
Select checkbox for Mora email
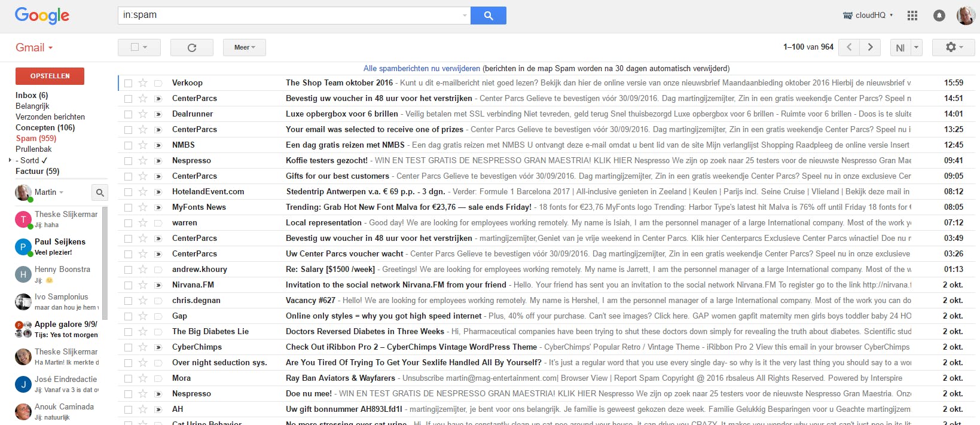click(x=128, y=378)
